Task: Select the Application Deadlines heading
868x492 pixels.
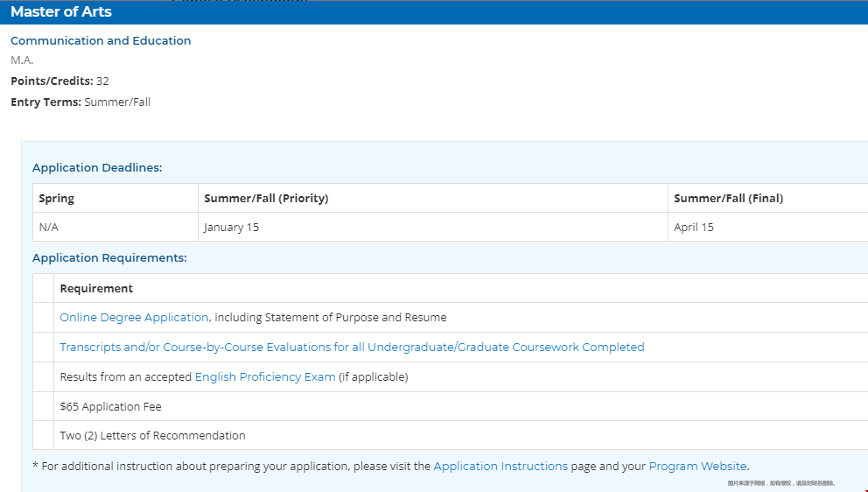Action: coord(97,168)
